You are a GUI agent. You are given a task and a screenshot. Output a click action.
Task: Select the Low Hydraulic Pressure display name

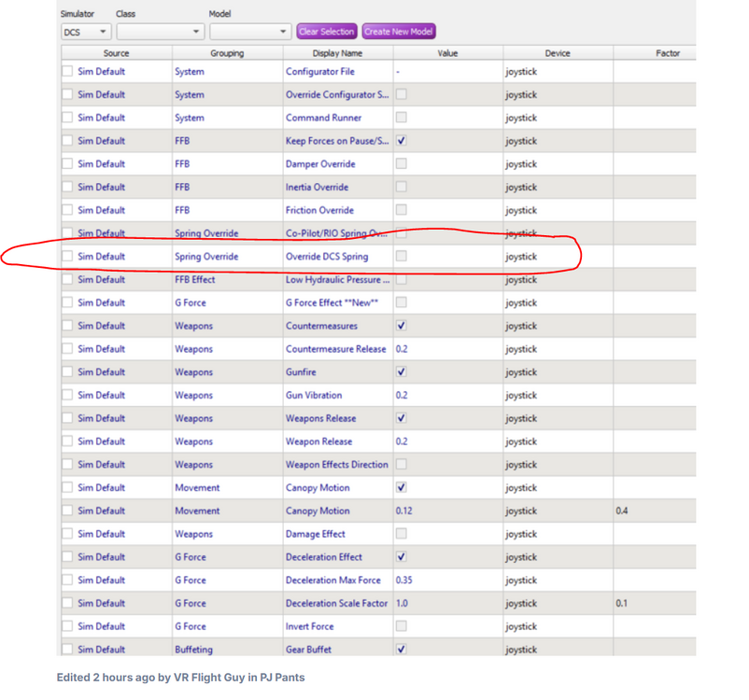[x=336, y=280]
